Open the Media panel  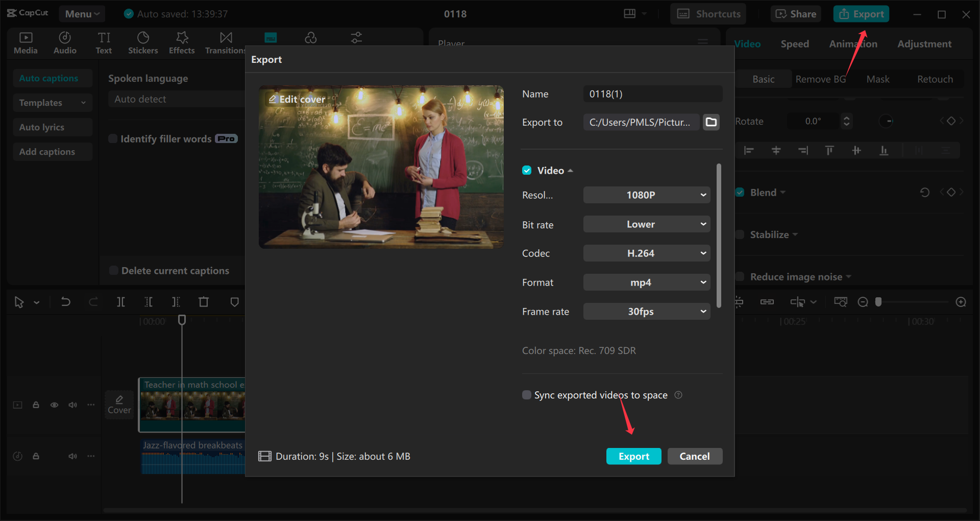(x=26, y=42)
